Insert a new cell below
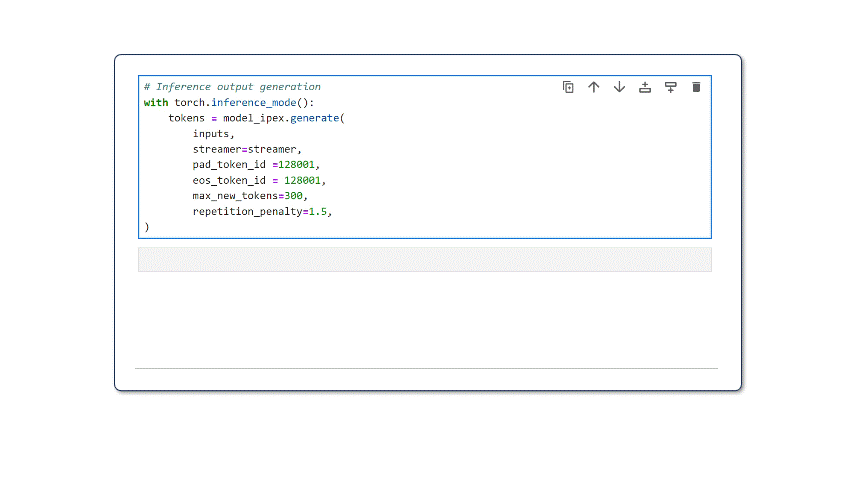 (671, 87)
